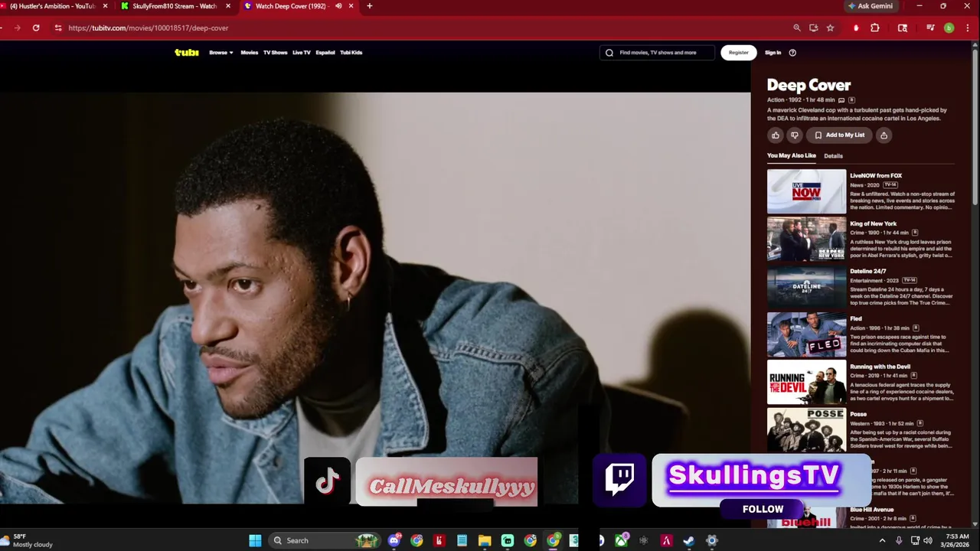Bookmark this page with the star icon
Screen dimensions: 980x551
(x=831, y=28)
